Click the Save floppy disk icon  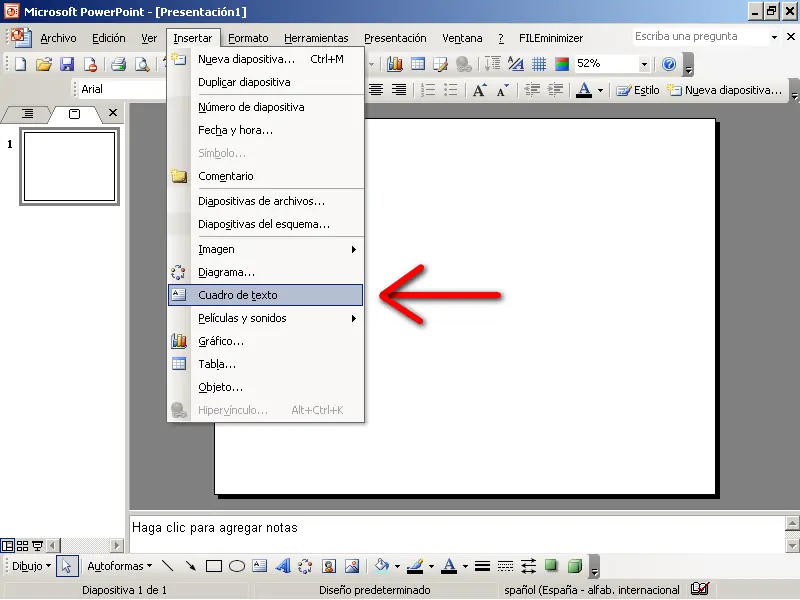pos(67,64)
